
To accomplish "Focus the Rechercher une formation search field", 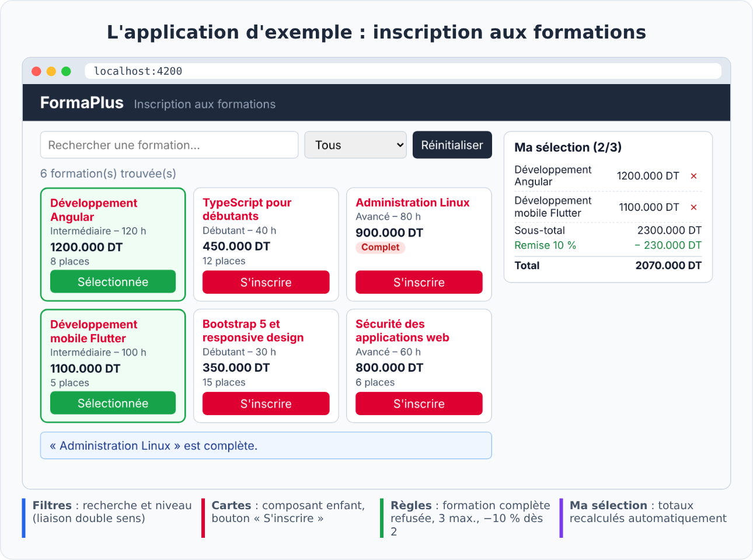I will 169,145.
